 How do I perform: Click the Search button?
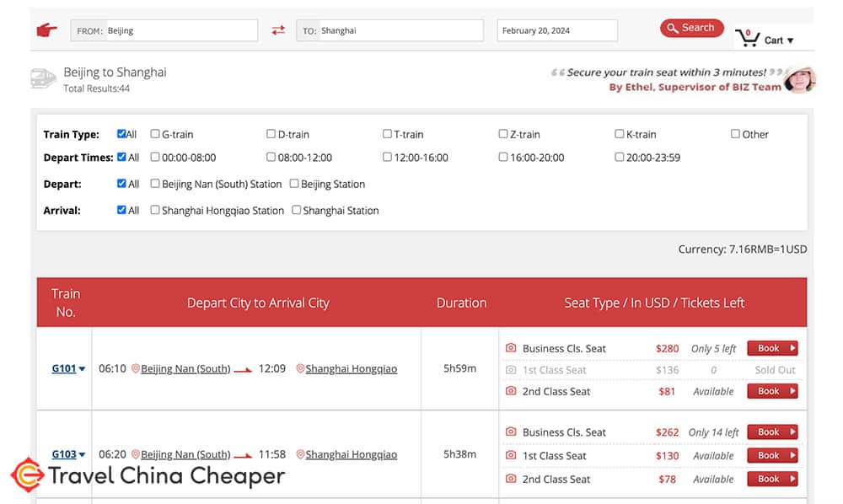point(691,27)
